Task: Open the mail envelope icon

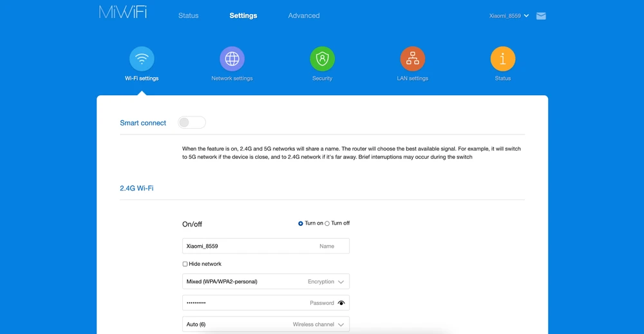Action: 541,16
